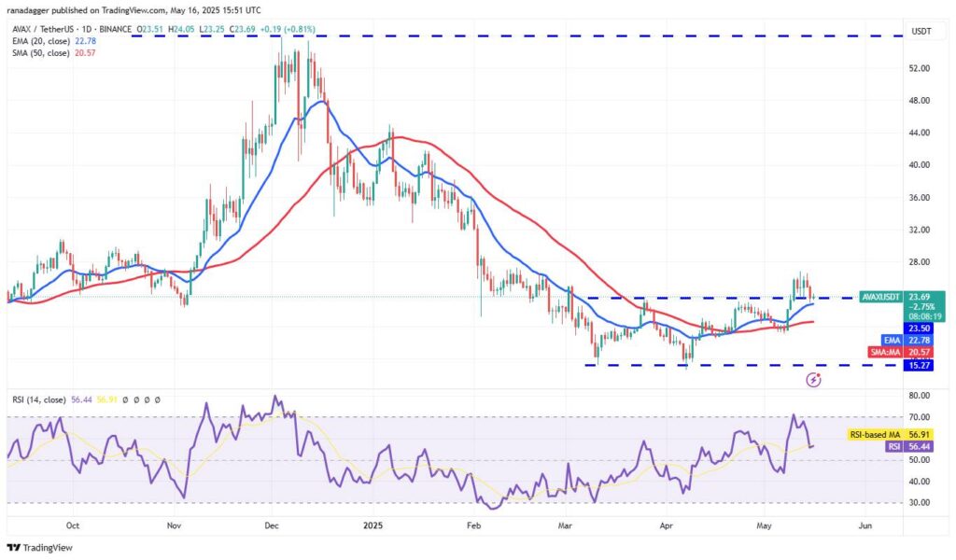
Task: Click the 2025 label on time axis
Action: pyautogui.click(x=373, y=525)
